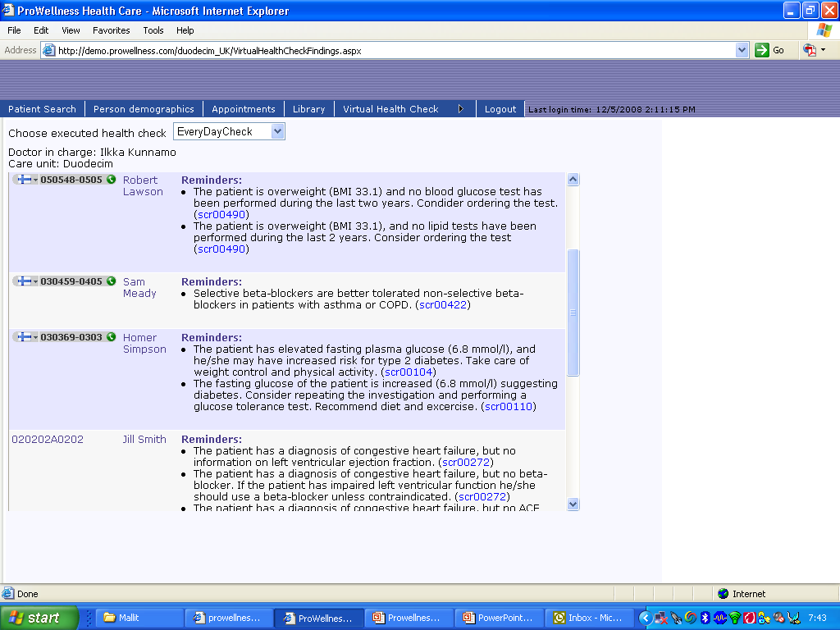Show hidden tray icons with the chevron
This screenshot has width=840, height=630.
coord(646,618)
